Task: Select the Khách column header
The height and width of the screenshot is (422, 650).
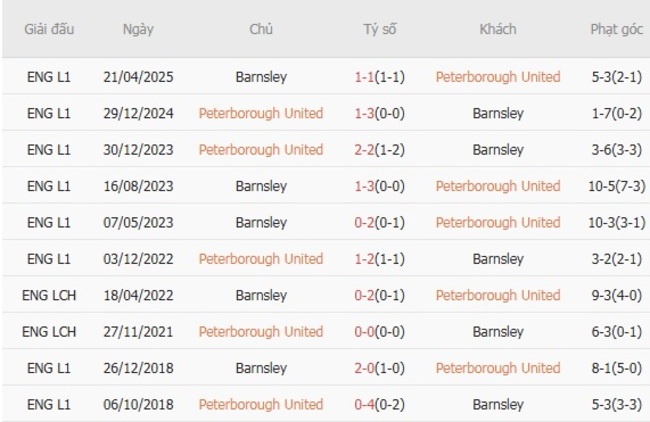Action: point(497,29)
